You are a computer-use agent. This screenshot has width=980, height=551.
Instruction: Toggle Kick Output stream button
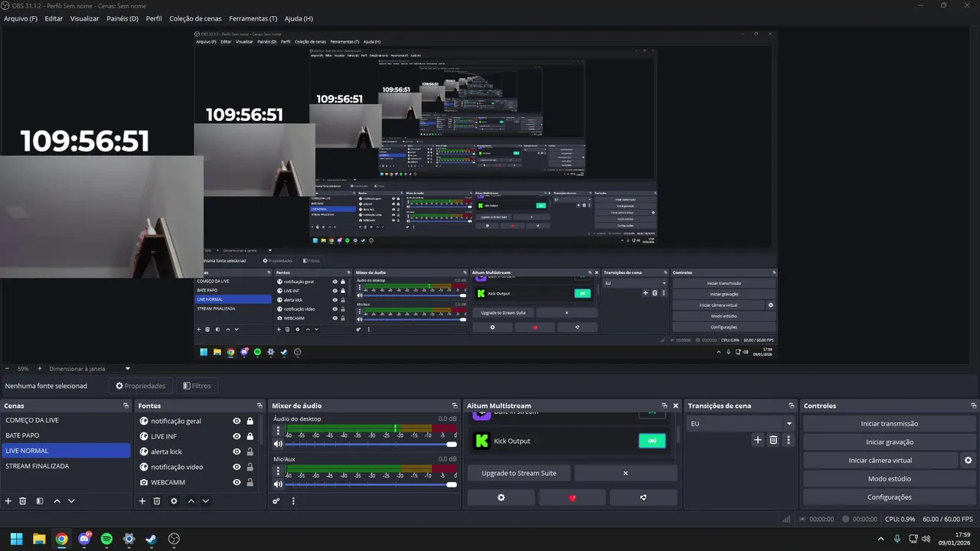652,441
